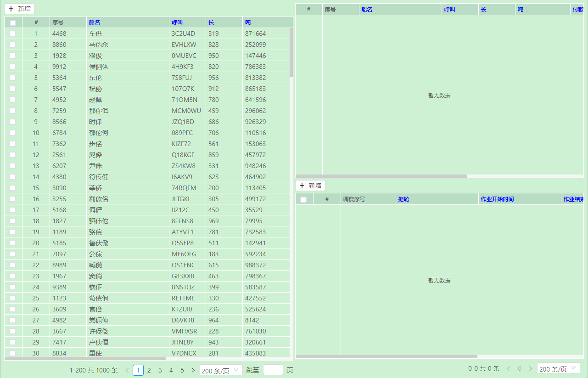Click call sign JZQ1BD

pos(183,122)
